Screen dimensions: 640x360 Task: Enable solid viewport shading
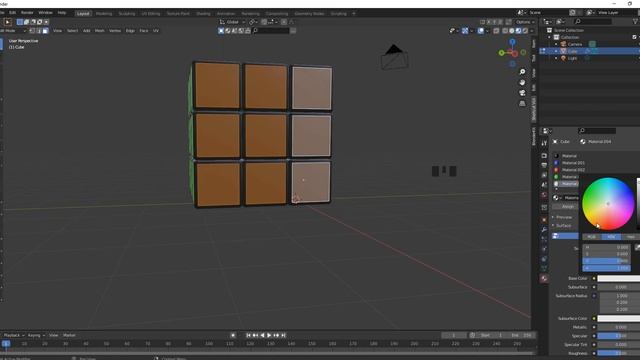pos(512,31)
